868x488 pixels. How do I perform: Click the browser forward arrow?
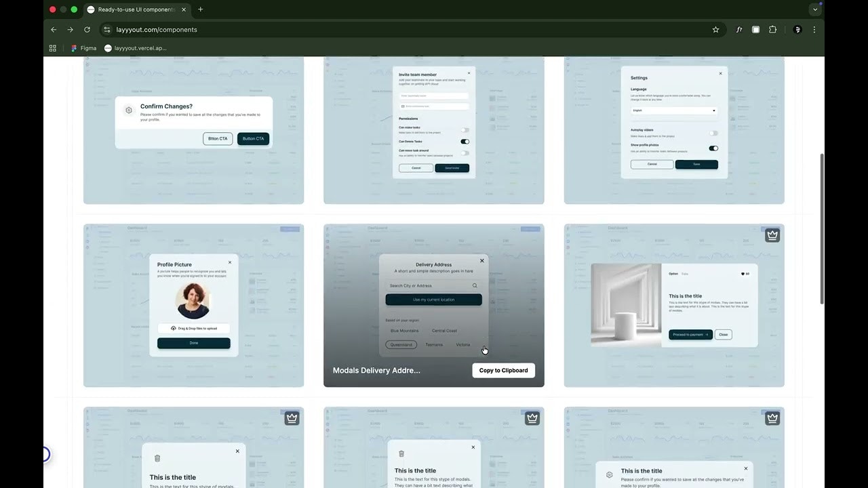pos(70,30)
